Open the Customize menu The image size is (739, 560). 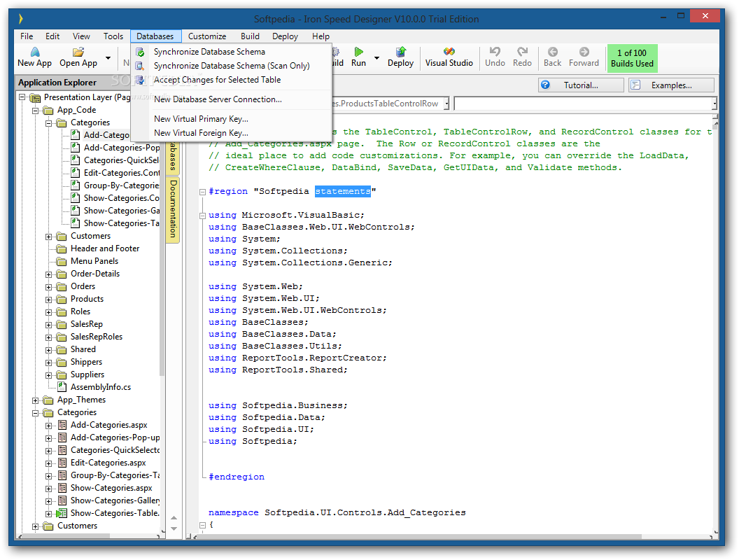pos(207,36)
